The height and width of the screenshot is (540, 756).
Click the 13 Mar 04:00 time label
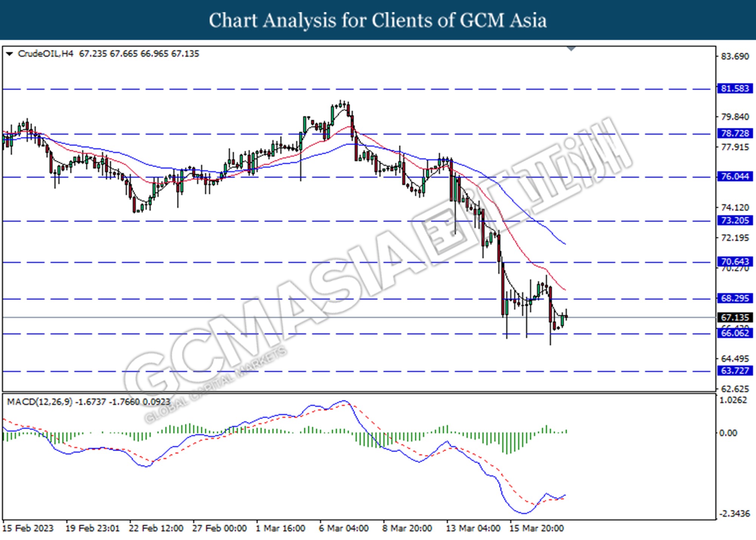(473, 529)
